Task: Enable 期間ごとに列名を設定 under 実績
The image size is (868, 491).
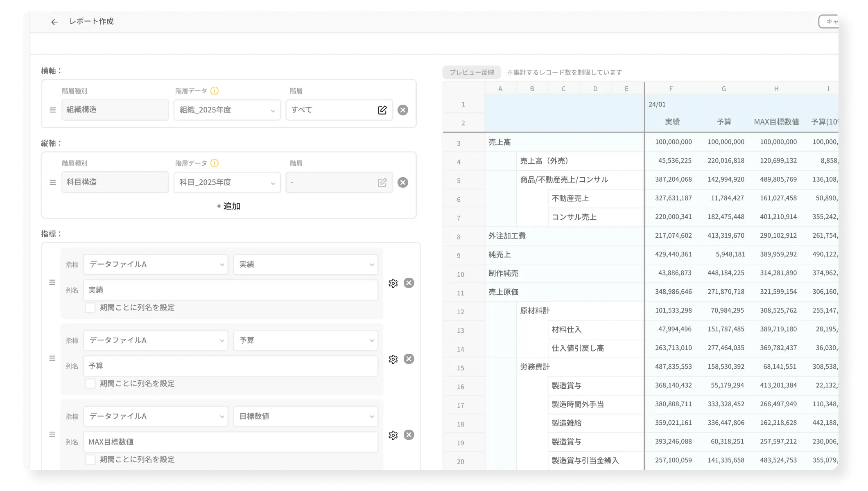Action: (x=90, y=308)
